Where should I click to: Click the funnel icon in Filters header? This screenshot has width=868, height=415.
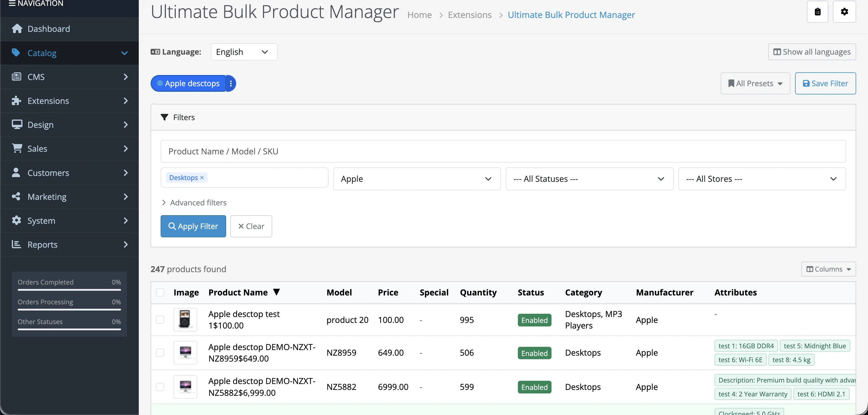click(164, 117)
